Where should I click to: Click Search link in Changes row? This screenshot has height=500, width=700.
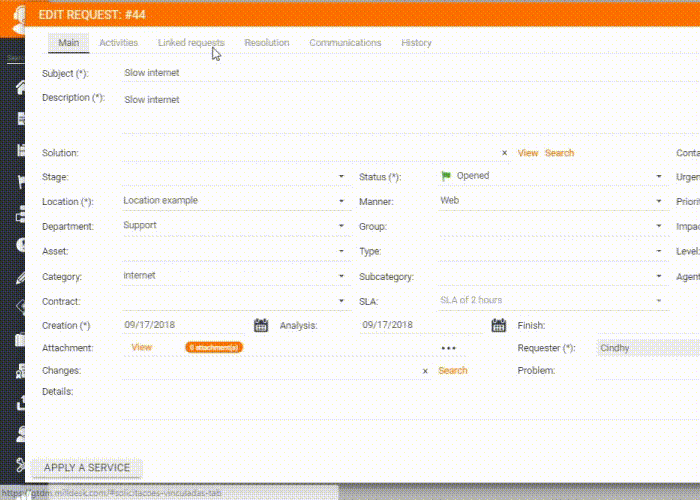pos(453,371)
